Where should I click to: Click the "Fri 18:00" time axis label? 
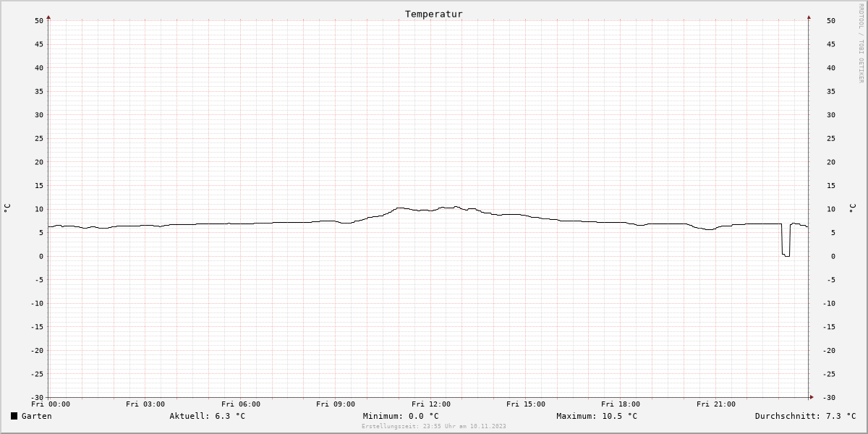pos(621,404)
